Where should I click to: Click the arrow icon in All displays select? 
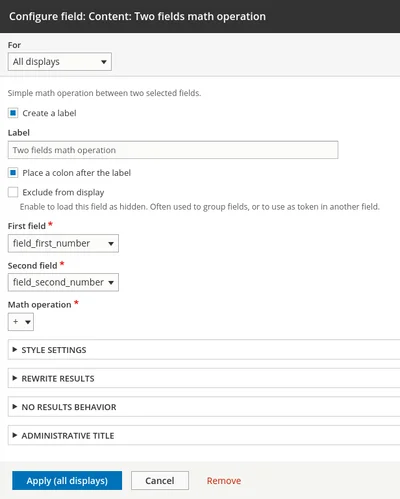[104, 62]
